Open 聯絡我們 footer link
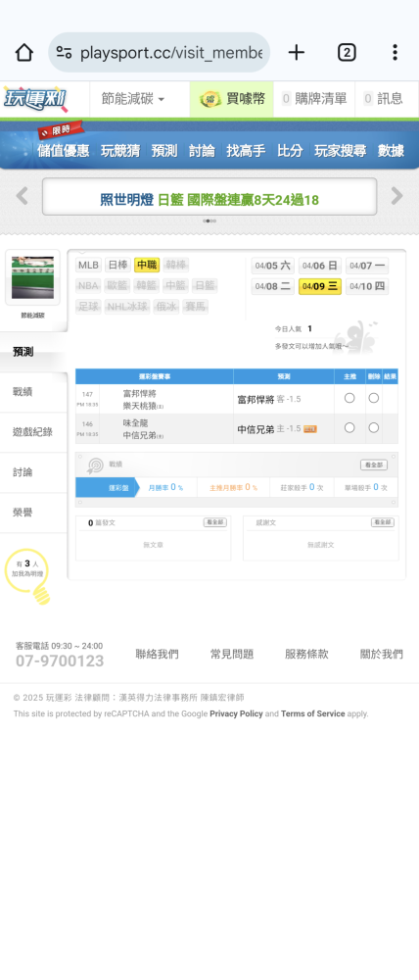This screenshot has width=419, height=980. tap(158, 655)
